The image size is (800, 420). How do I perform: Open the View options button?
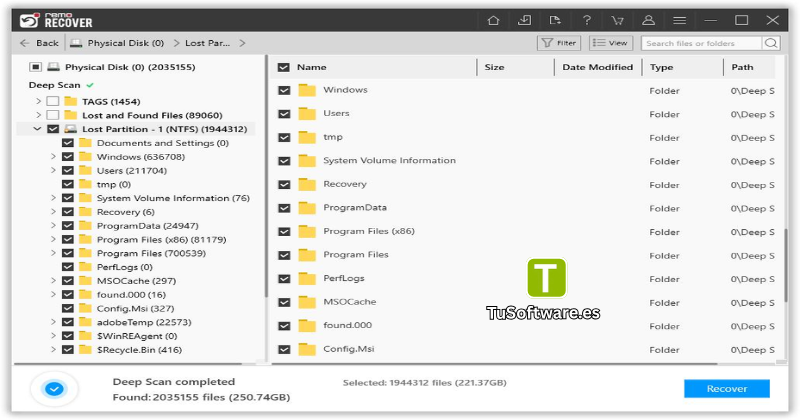click(611, 43)
